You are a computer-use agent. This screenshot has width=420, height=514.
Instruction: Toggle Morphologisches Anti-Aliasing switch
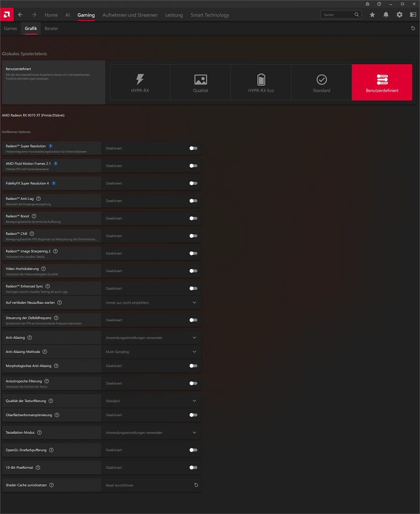(x=193, y=366)
